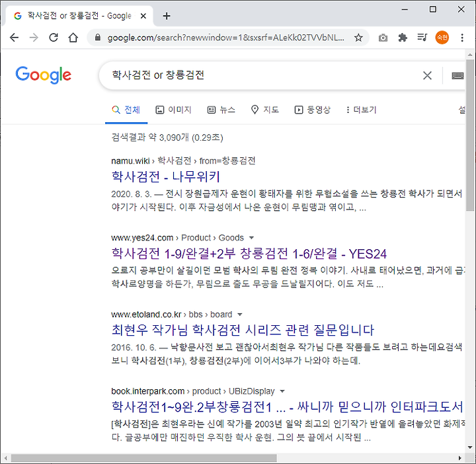Image resolution: width=476 pixels, height=464 pixels.
Task: Click the camera screenshot extension icon
Action: (x=383, y=38)
